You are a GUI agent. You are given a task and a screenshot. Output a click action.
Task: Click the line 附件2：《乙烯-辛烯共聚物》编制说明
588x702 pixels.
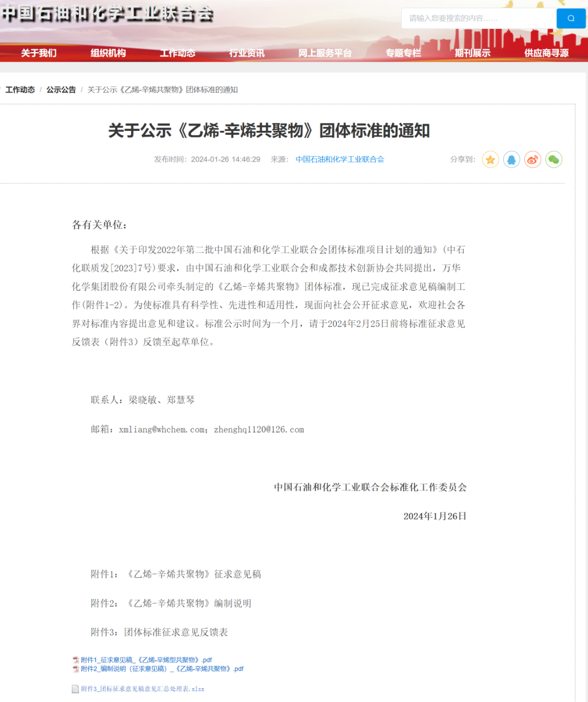point(171,603)
